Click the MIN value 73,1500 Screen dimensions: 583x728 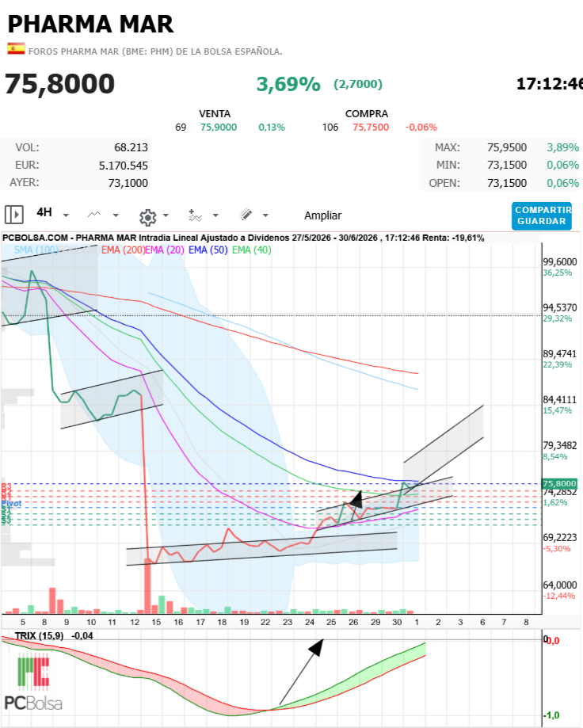(x=507, y=165)
